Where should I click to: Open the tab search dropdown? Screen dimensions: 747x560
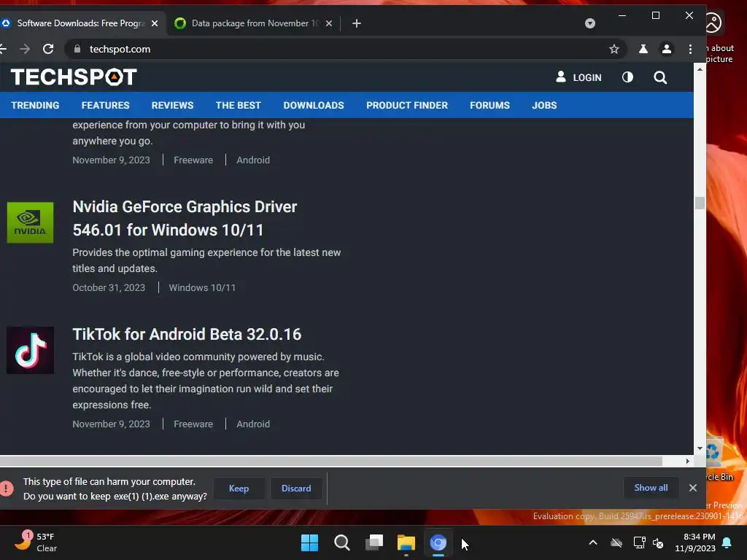(589, 23)
